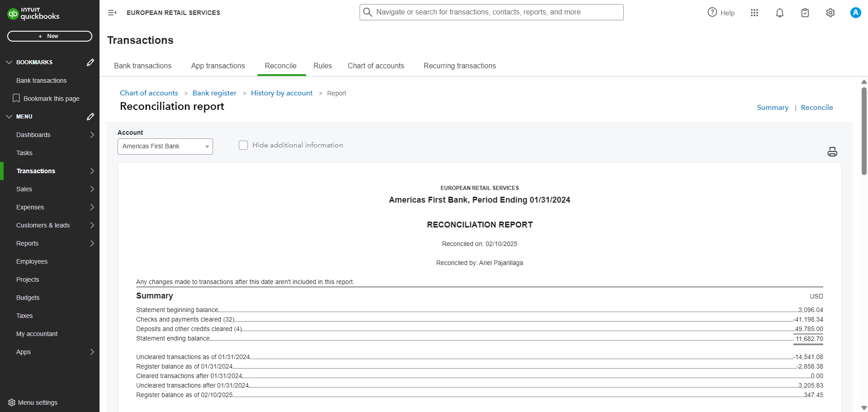The height and width of the screenshot is (412, 868).
Task: Click the Bookmark this page icon
Action: [x=16, y=98]
